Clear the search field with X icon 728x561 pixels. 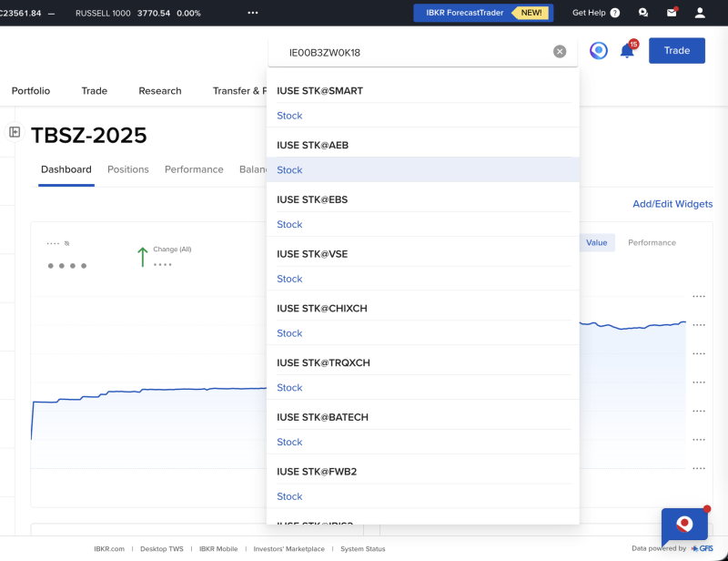(x=560, y=52)
